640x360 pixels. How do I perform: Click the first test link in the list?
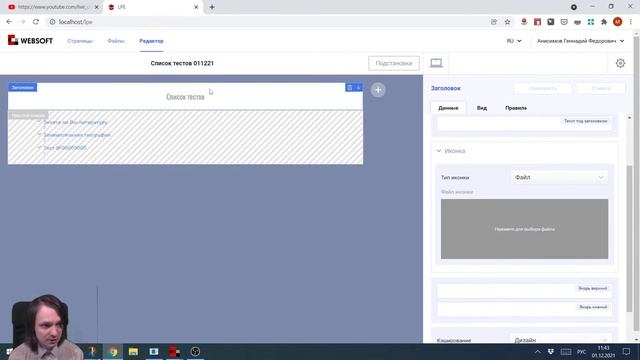tap(76, 122)
